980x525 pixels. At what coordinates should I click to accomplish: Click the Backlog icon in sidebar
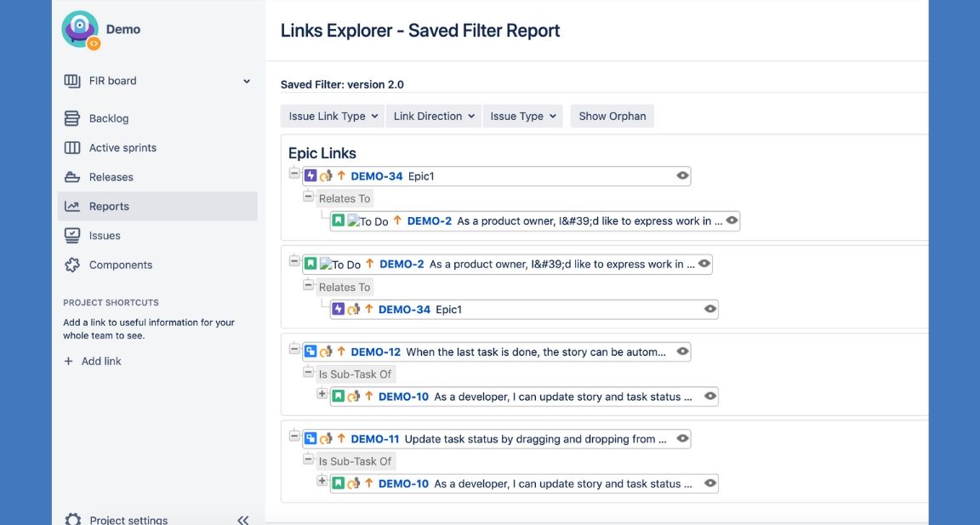point(72,118)
